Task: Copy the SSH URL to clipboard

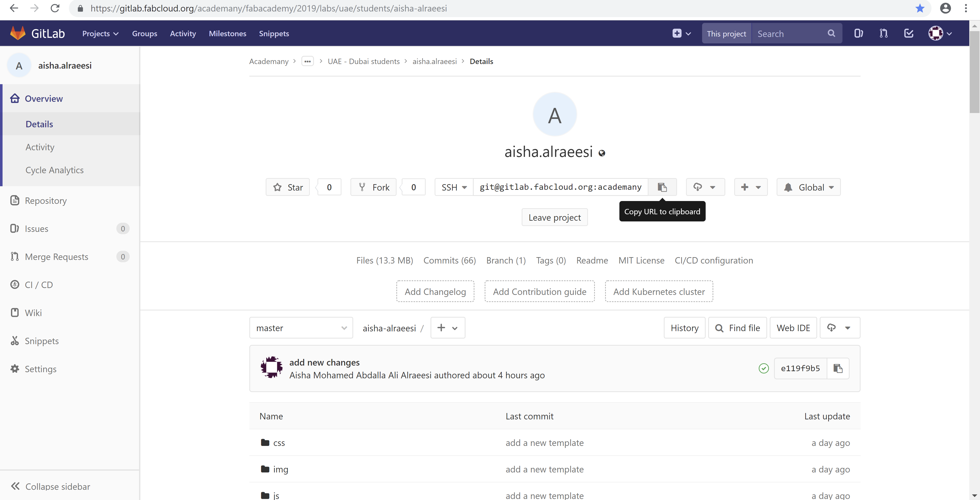Action: tap(662, 187)
